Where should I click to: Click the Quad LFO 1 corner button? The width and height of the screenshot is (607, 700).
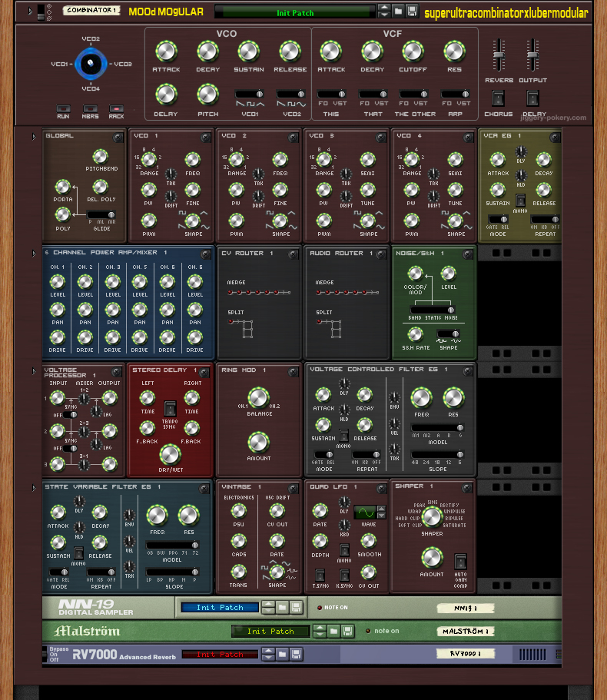coord(380,489)
